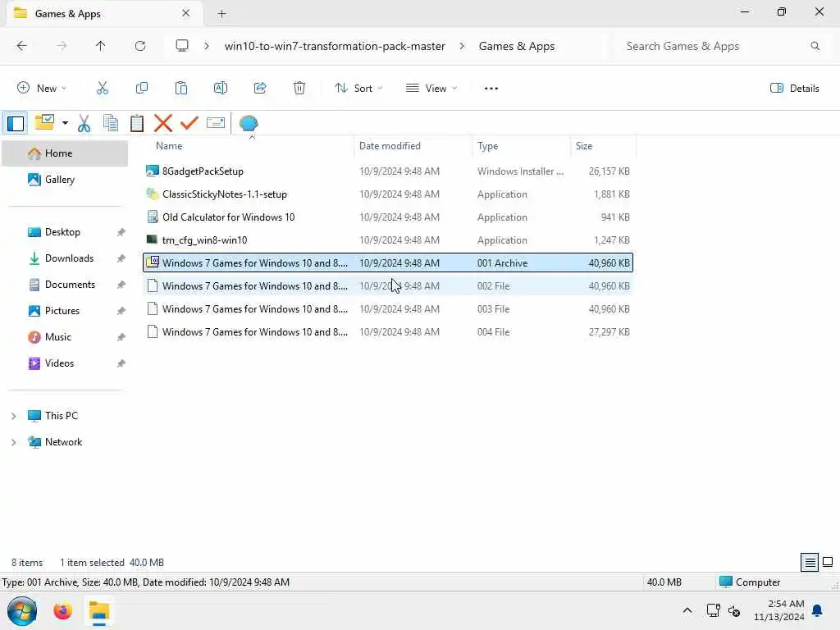Image resolution: width=840 pixels, height=630 pixels.
Task: Select ClassicStickyNotes-1.1-setup file
Action: (388, 194)
